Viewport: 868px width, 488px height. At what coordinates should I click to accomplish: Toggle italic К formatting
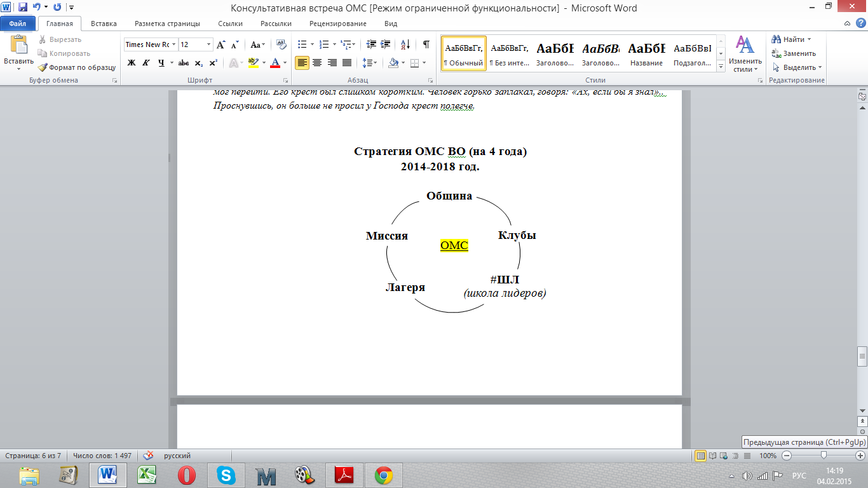[x=146, y=63]
